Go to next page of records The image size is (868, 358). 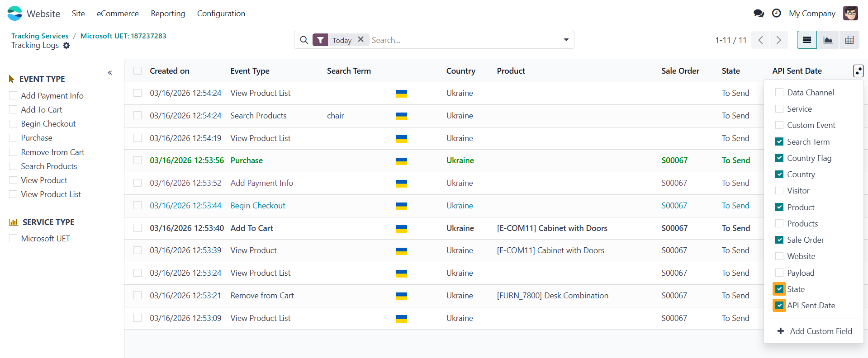pos(778,40)
